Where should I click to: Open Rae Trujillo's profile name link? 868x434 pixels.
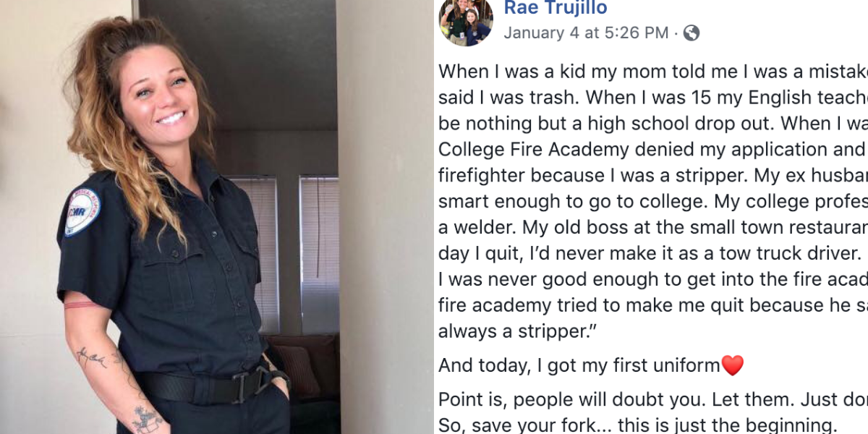point(556,9)
